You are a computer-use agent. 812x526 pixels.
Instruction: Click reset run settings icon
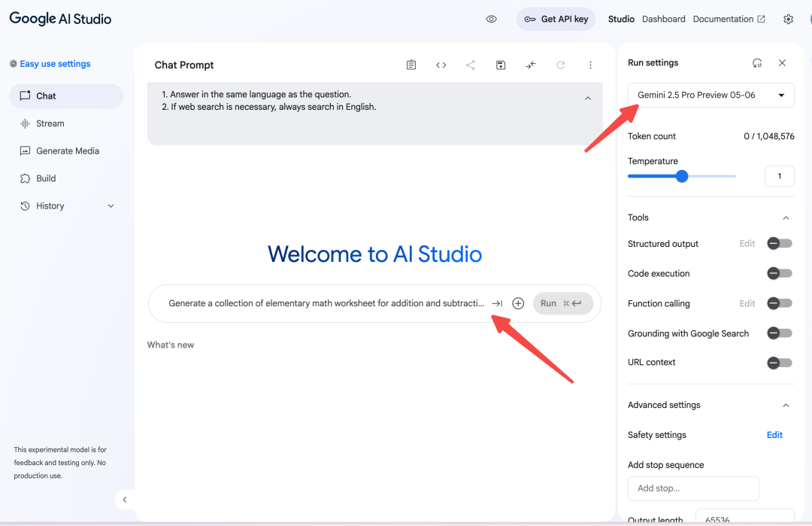click(x=757, y=62)
